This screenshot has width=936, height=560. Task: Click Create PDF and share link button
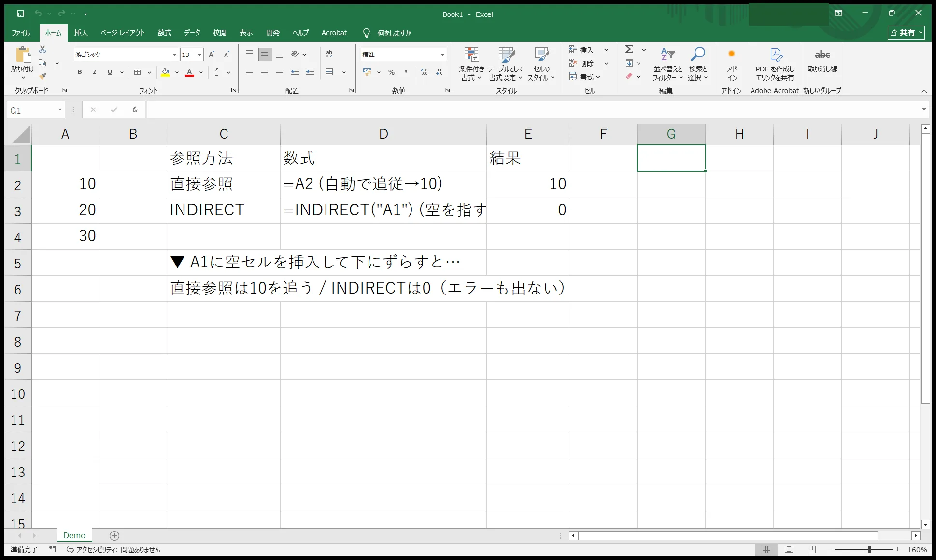pos(775,64)
